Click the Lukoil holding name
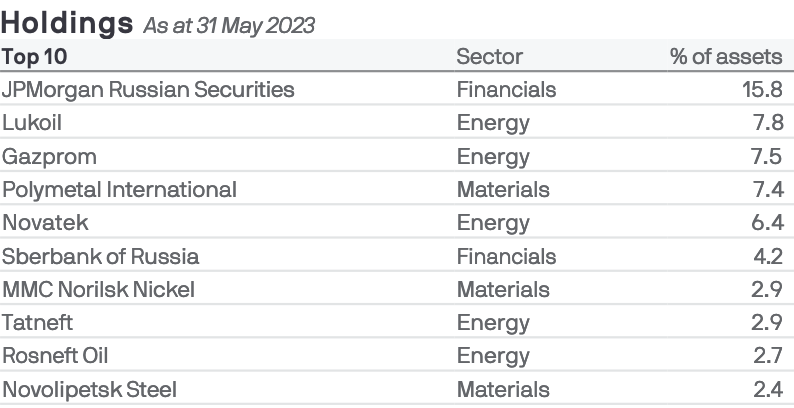Image resolution: width=794 pixels, height=408 pixels. click(35, 123)
